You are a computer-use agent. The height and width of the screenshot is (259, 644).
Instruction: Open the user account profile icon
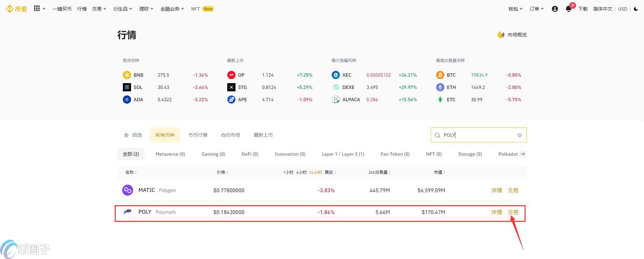555,9
